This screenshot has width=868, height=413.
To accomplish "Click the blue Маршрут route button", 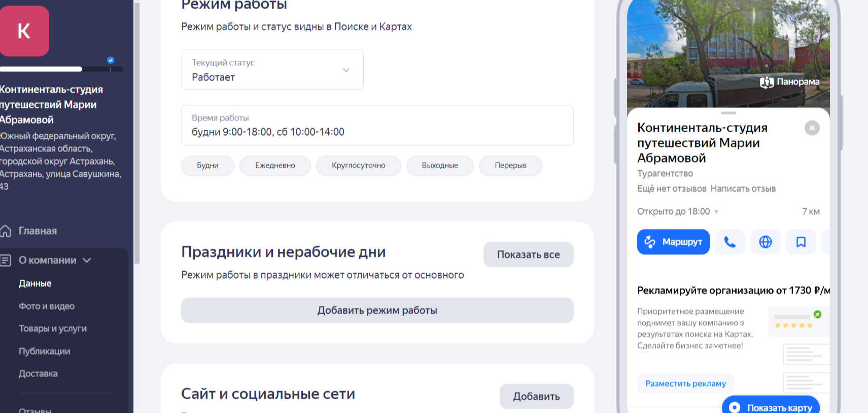I will (x=673, y=242).
